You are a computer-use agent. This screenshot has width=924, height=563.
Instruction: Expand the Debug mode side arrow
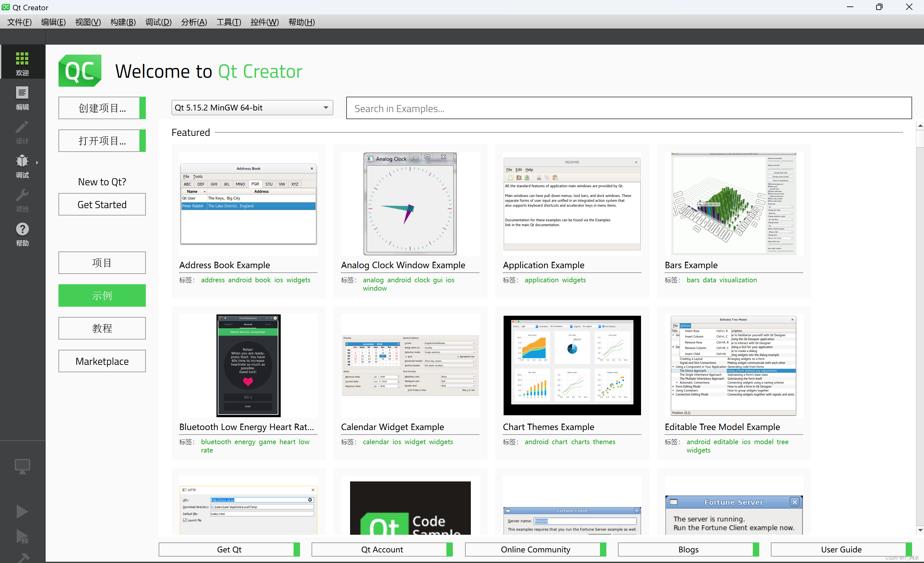pos(37,163)
